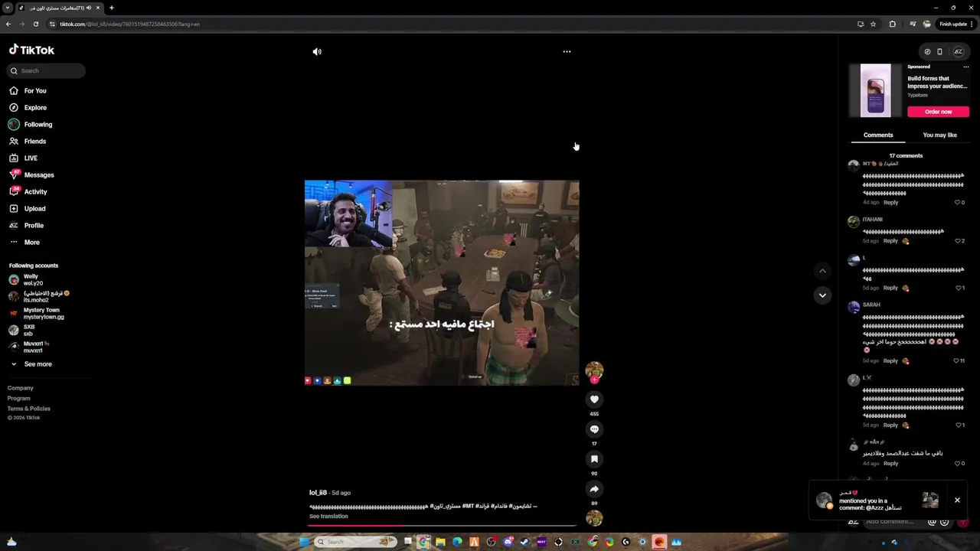The image size is (980, 551).
Task: Open the AZ profile avatar menu
Action: (958, 52)
